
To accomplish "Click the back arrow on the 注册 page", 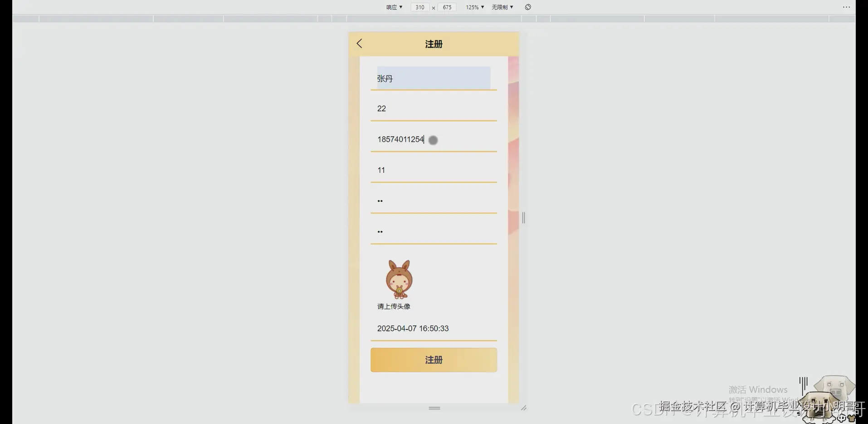I will [359, 43].
